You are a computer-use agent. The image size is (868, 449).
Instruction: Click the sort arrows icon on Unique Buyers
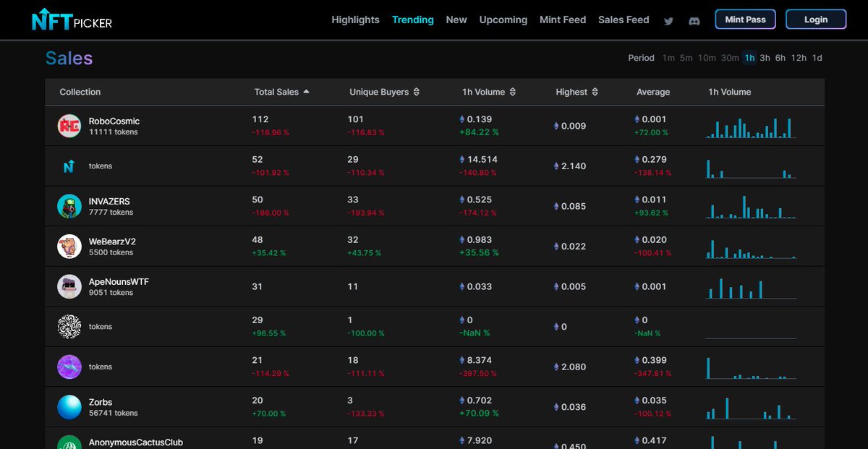tap(417, 92)
